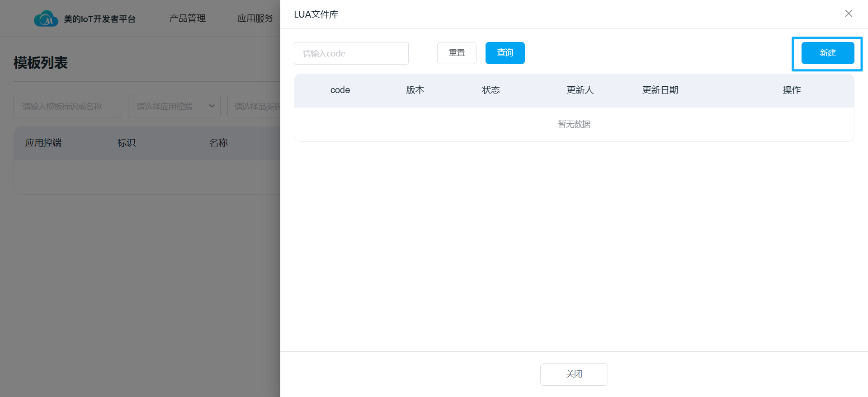Close the LUA文件库 panel with X icon

(849, 14)
